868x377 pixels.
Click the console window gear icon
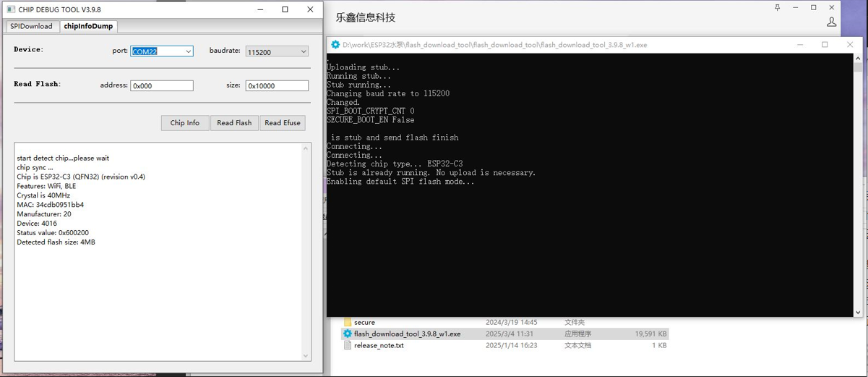[335, 45]
